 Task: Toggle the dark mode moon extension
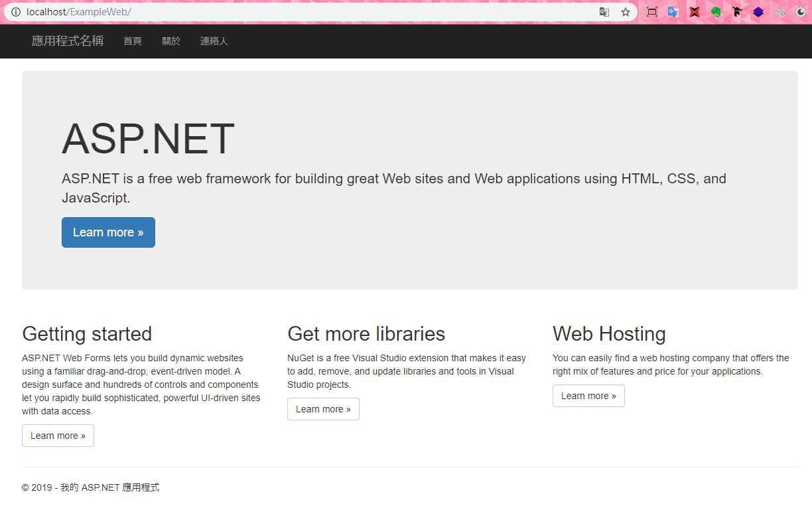[x=801, y=12]
